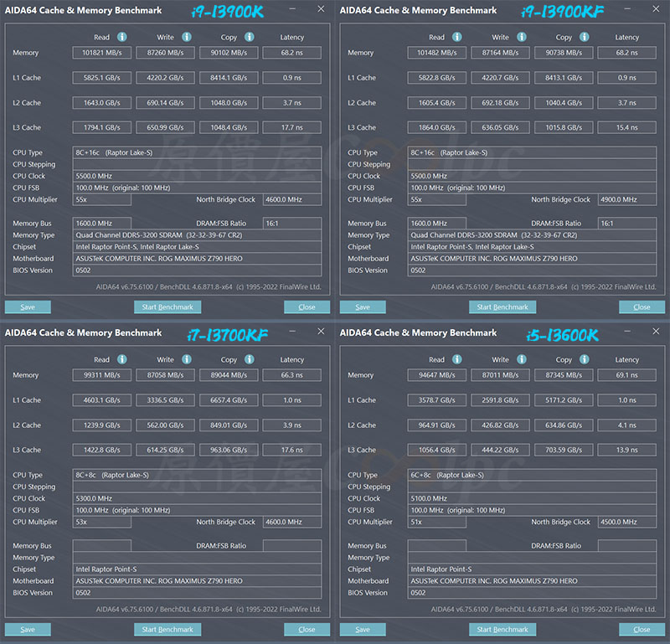Click Write info icon in i9-13900K window
The height and width of the screenshot is (644, 670).
(x=187, y=37)
